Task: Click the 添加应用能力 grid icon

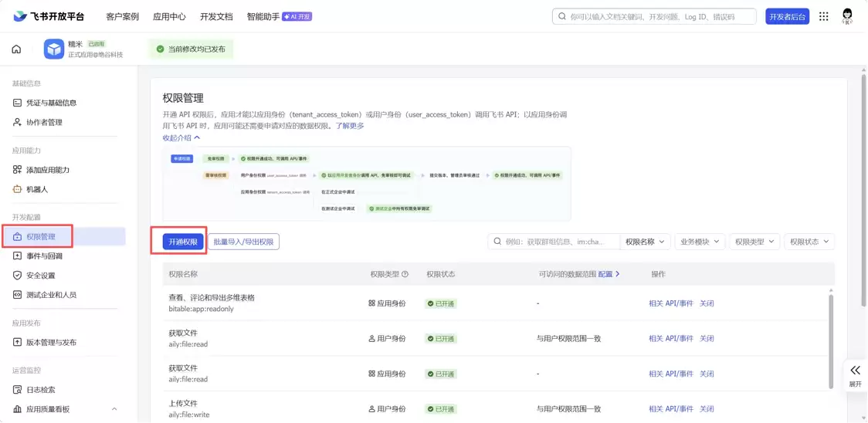Action: pos(17,169)
